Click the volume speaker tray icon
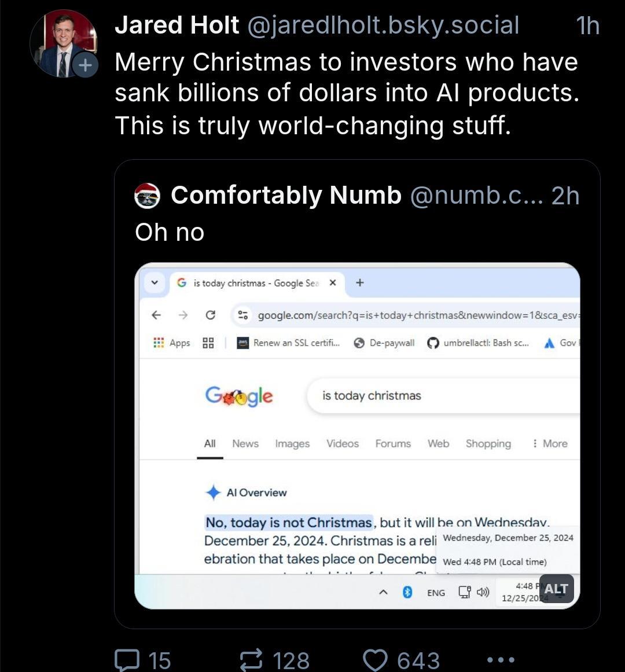The width and height of the screenshot is (625, 672). tap(483, 592)
